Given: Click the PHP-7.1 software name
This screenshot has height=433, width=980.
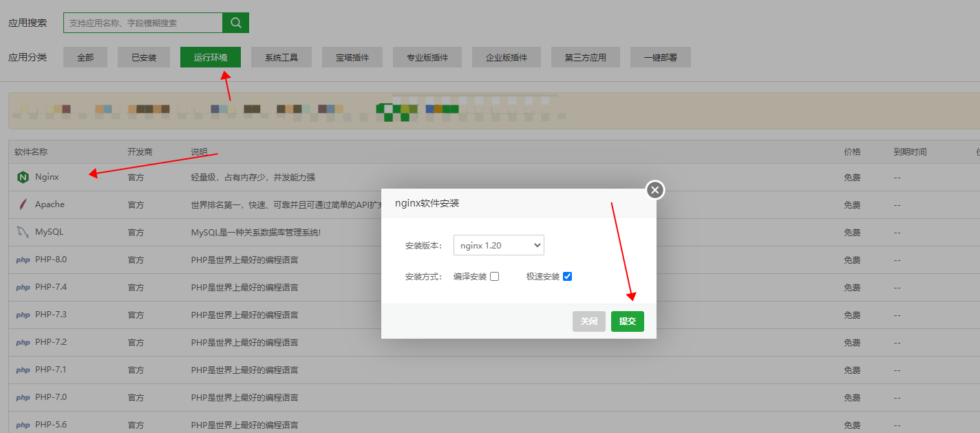Looking at the screenshot, I should tap(51, 370).
